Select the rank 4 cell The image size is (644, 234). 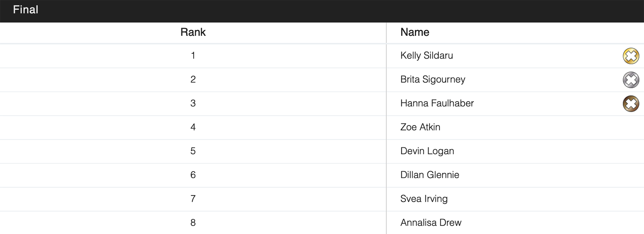click(193, 127)
